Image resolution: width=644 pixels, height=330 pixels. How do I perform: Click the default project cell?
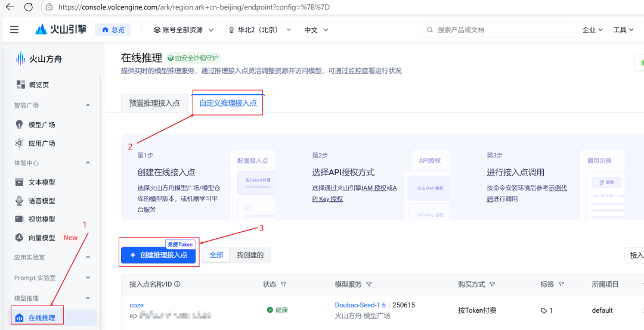(x=602, y=310)
